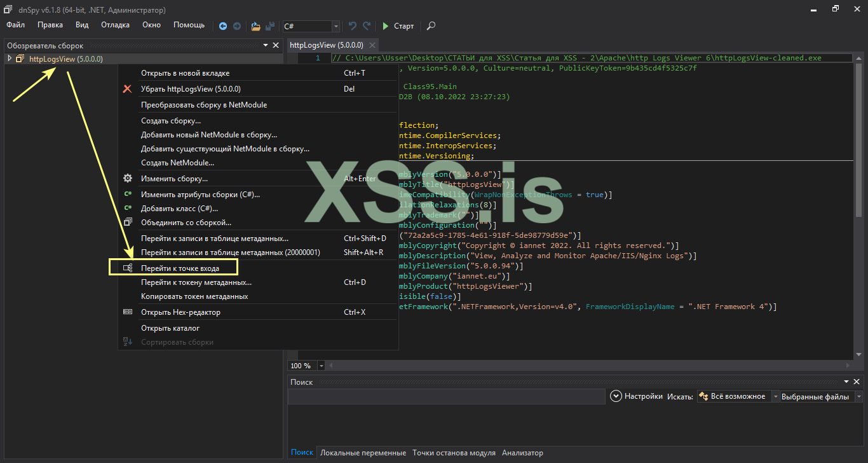Close the Обозреватель сборок panel
868x463 pixels.
pos(276,45)
